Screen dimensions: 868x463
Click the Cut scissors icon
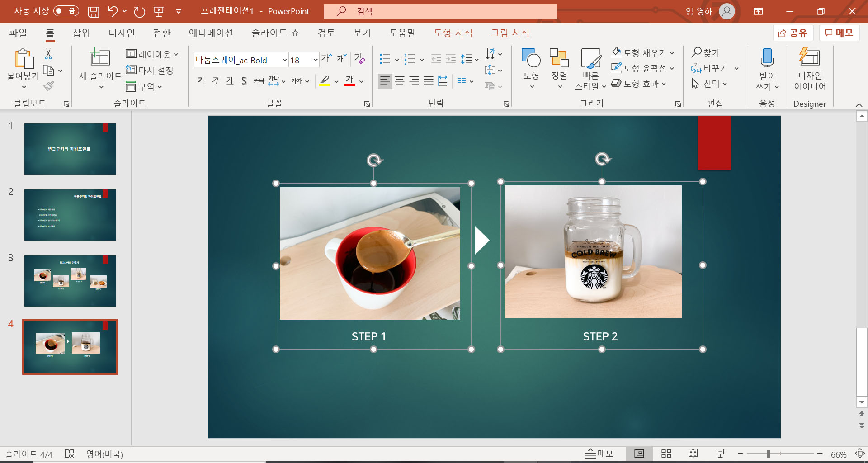coord(48,54)
